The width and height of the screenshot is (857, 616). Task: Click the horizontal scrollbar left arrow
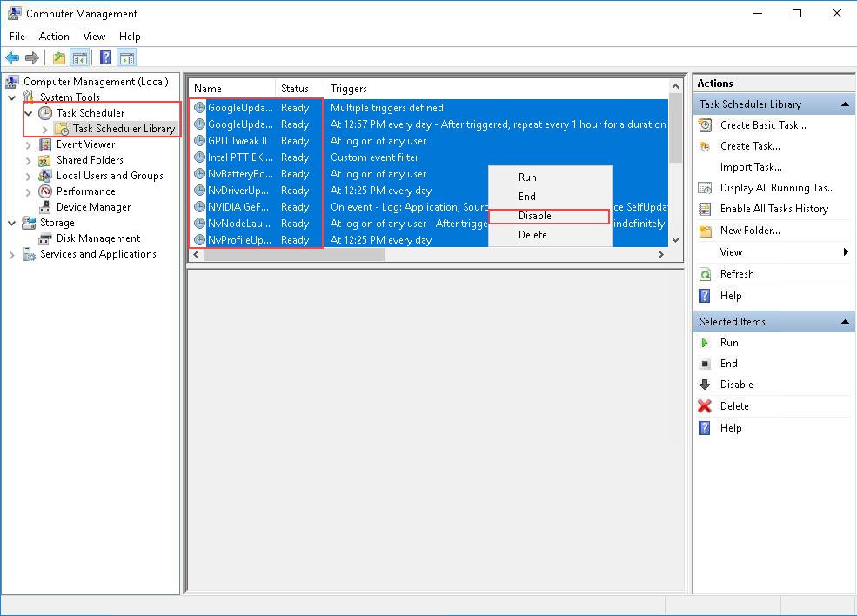pos(197,254)
